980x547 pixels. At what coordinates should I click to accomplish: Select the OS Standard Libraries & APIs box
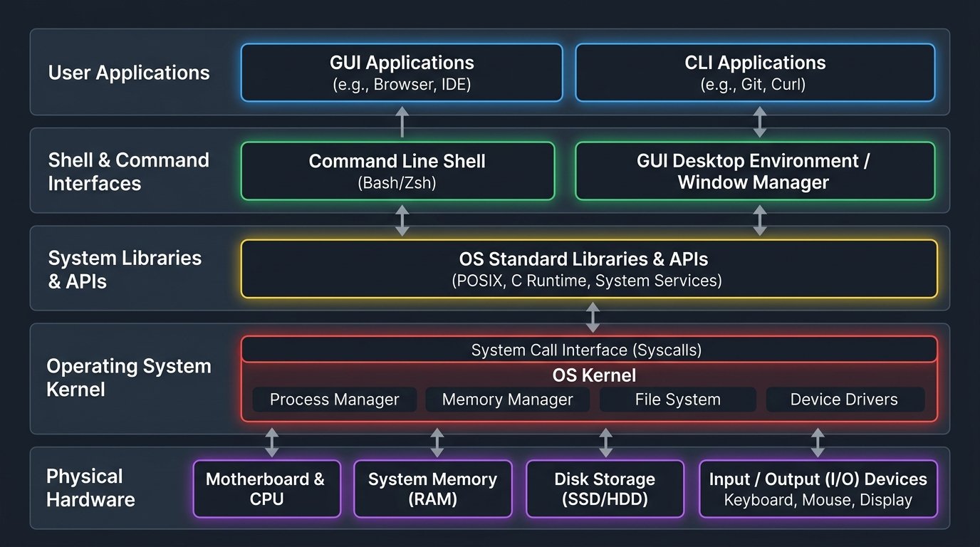[589, 269]
